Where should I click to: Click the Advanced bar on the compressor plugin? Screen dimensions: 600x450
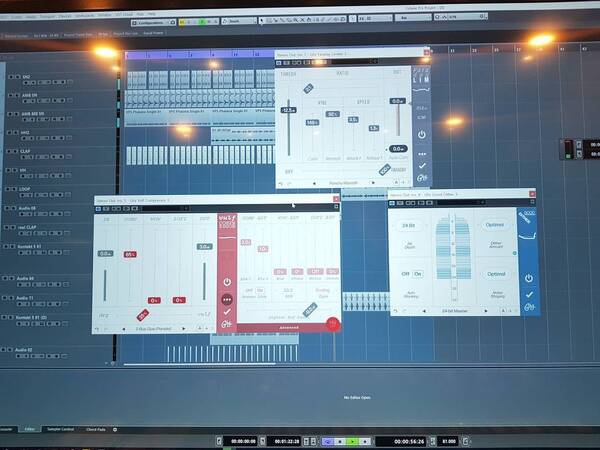click(x=289, y=328)
